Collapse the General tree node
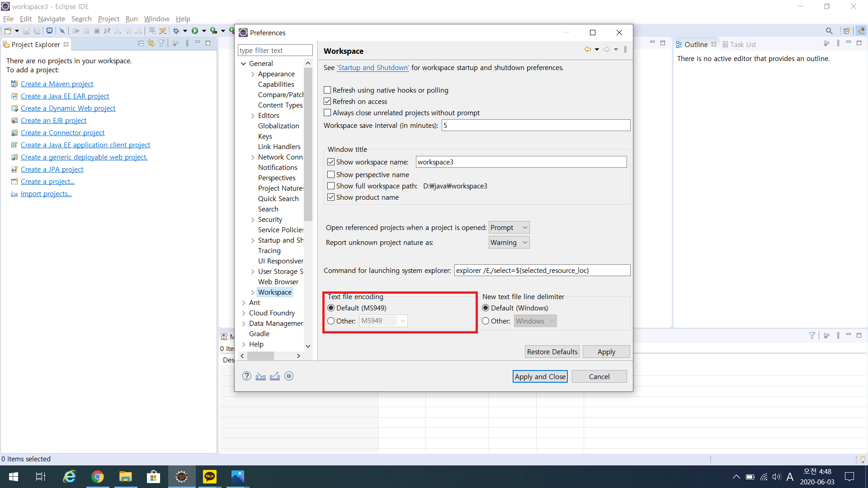Image resolution: width=868 pixels, height=488 pixels. (244, 64)
